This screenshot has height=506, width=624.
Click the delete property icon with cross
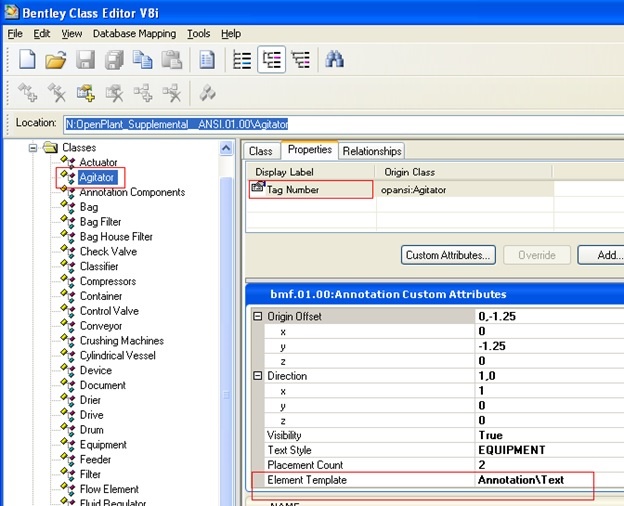[115, 93]
